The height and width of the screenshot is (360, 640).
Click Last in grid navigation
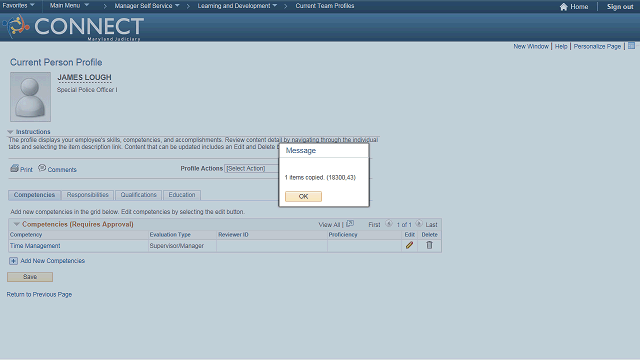(x=431, y=225)
